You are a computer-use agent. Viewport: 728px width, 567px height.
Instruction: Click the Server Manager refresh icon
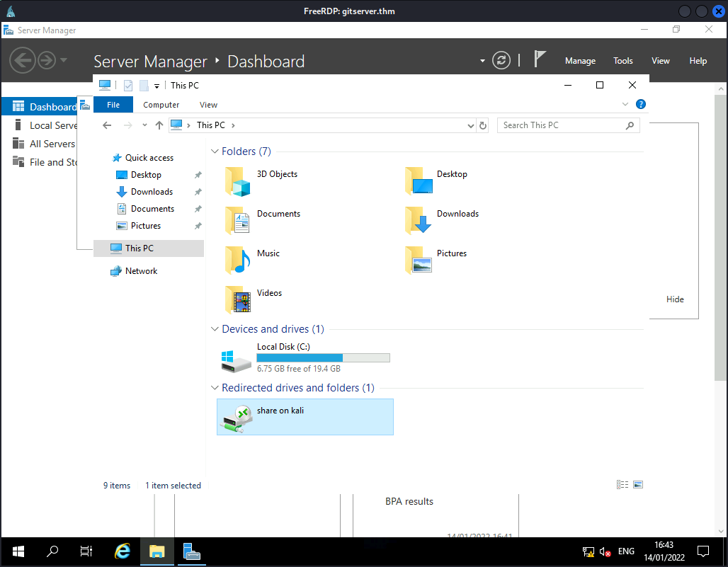coord(501,60)
